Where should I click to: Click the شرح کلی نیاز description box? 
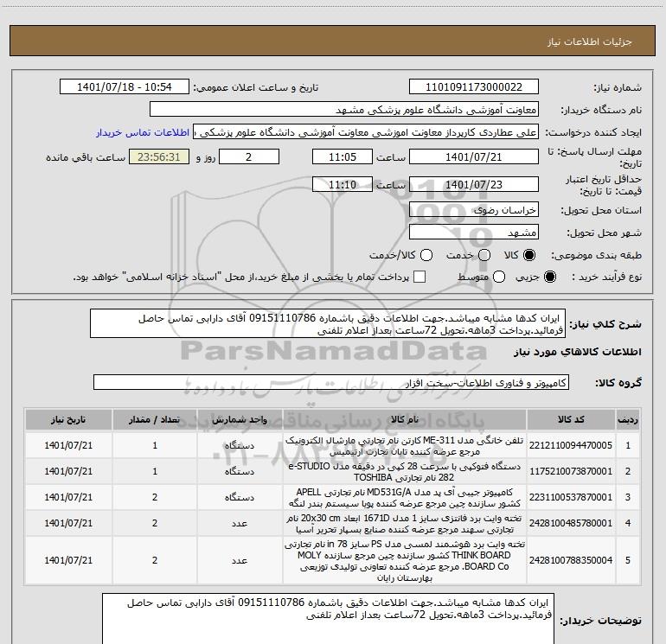click(x=328, y=323)
